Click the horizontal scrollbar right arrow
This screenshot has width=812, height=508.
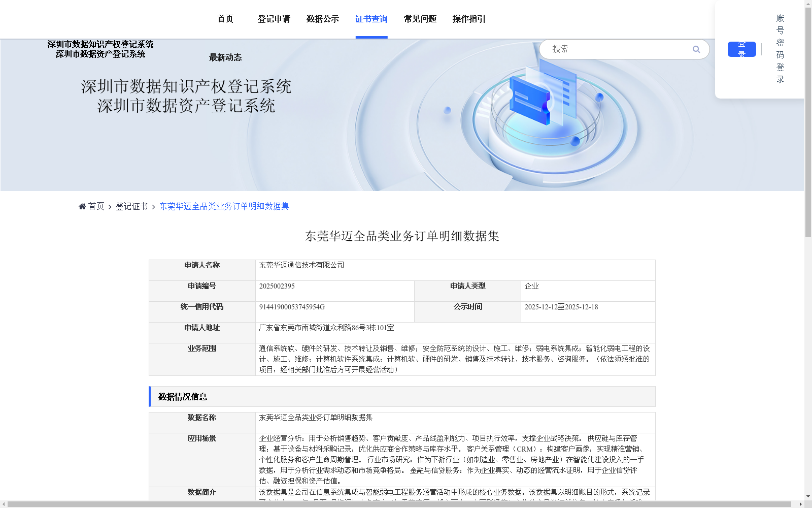(x=800, y=504)
